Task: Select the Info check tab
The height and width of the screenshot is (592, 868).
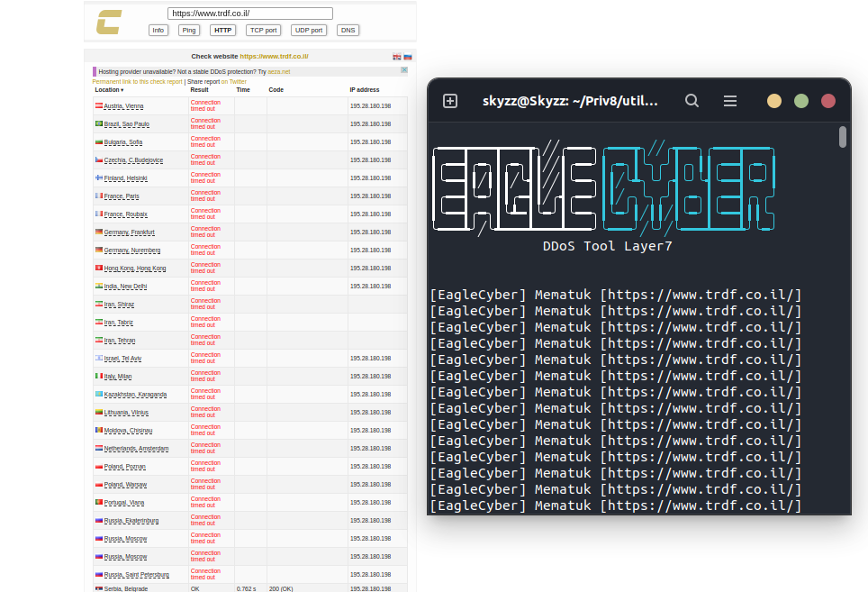Action: pyautogui.click(x=158, y=31)
